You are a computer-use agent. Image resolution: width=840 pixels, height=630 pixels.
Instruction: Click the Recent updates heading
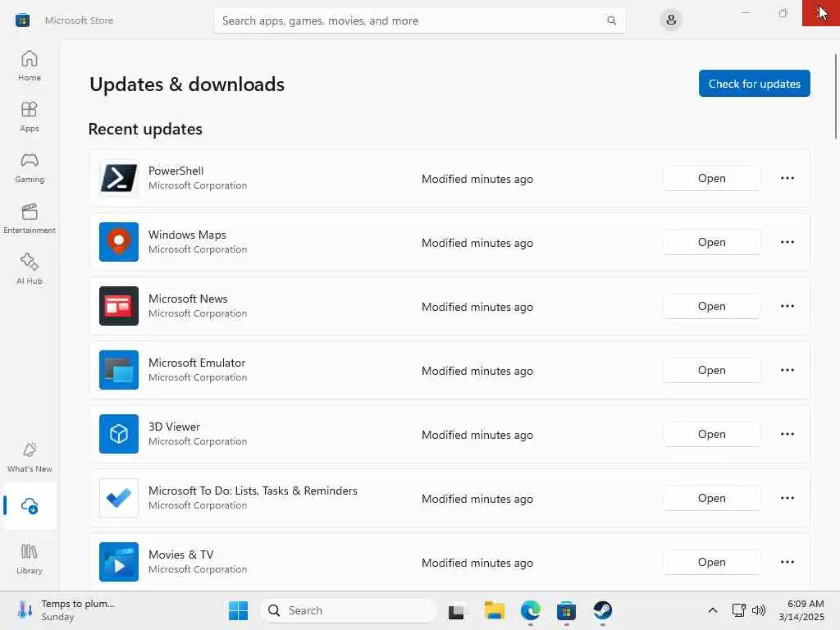tap(145, 129)
